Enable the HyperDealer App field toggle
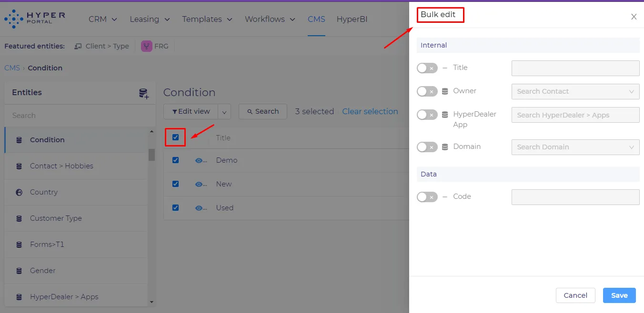 pos(427,115)
